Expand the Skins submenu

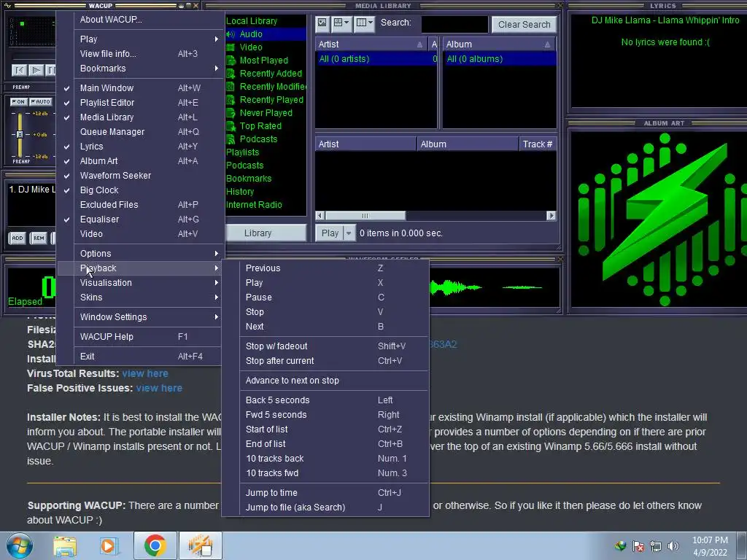(141, 297)
